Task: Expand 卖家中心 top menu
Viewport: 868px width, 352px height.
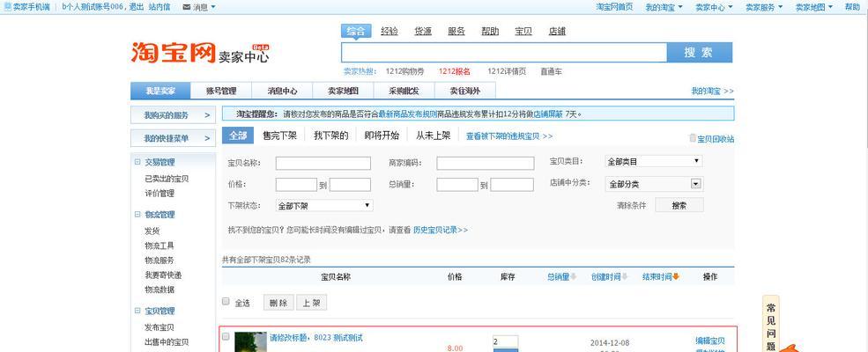Action: tap(714, 7)
